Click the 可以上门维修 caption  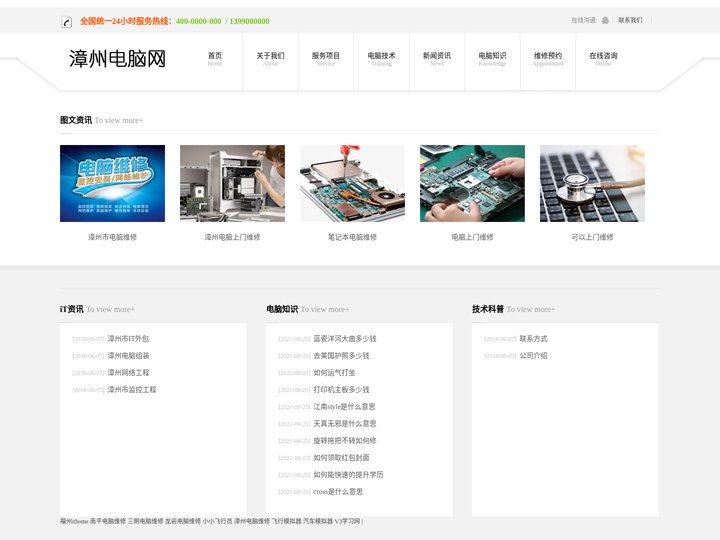click(x=592, y=237)
